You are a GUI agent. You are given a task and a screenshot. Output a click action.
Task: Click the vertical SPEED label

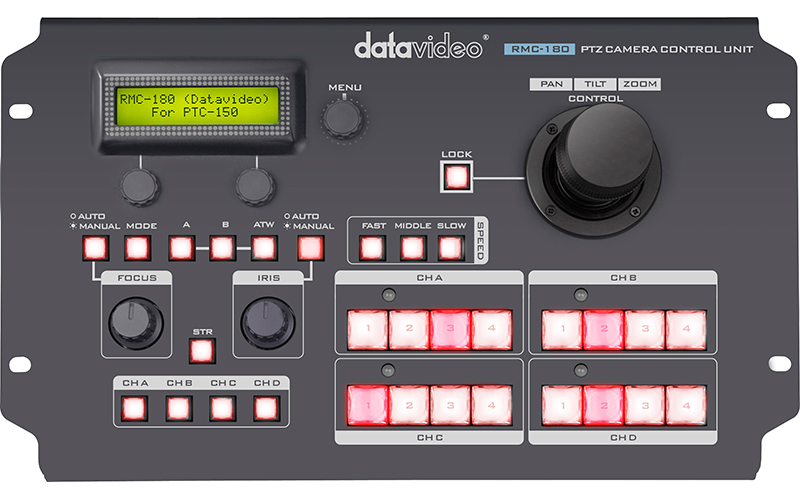pyautogui.click(x=480, y=240)
